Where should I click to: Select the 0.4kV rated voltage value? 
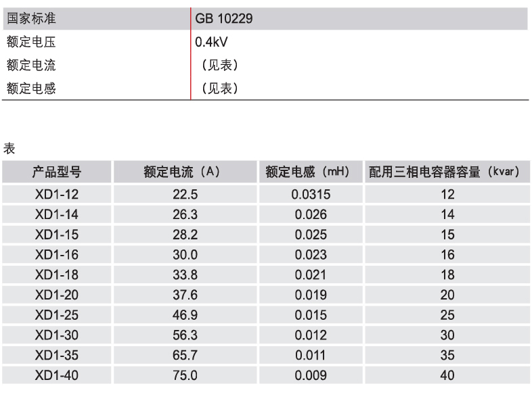click(x=211, y=42)
